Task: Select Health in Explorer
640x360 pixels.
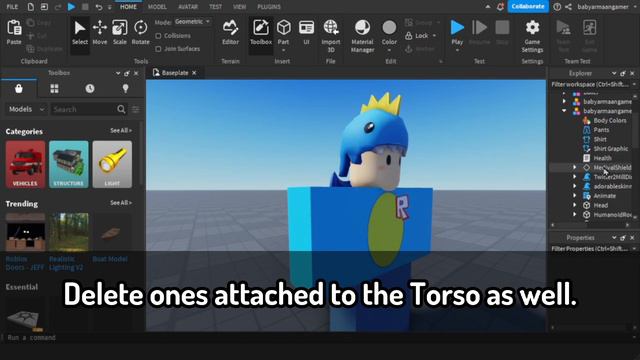Action: (x=602, y=158)
